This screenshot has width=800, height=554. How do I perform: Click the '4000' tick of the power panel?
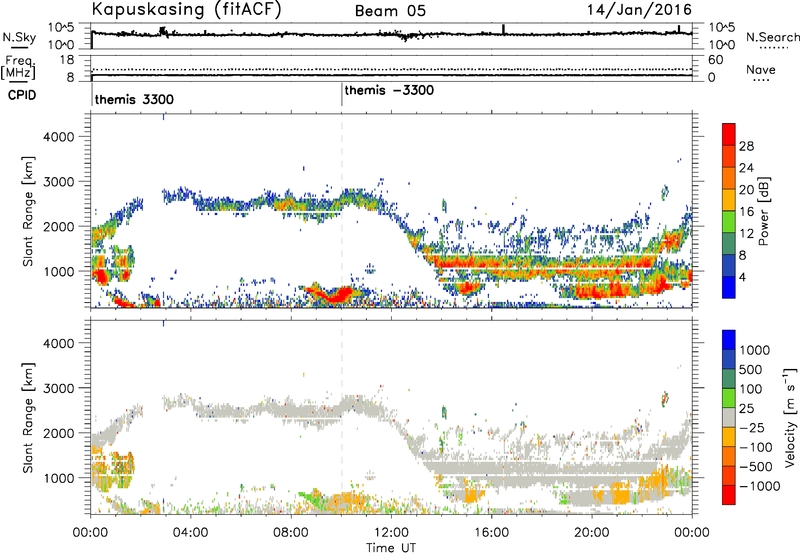pos(58,137)
